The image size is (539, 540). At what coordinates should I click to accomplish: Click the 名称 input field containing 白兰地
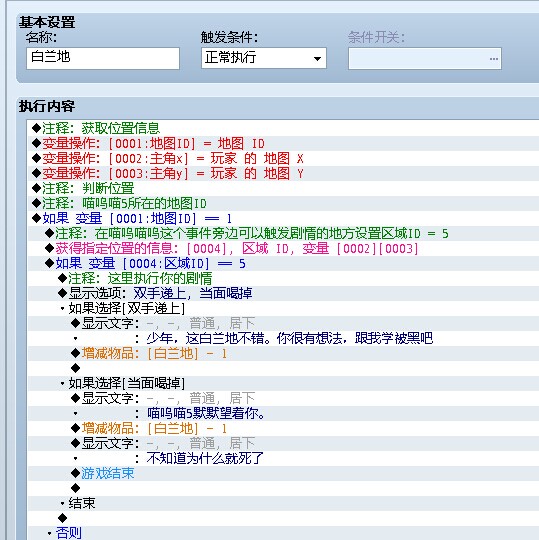[103, 58]
